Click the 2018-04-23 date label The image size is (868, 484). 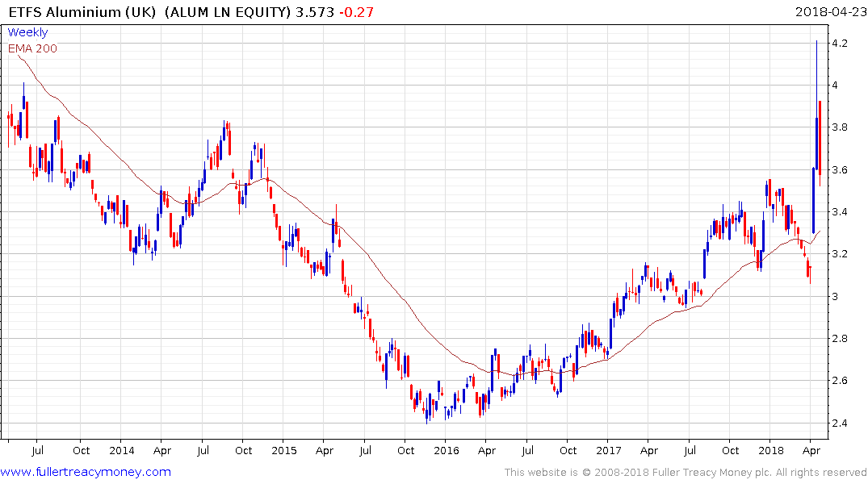830,11
